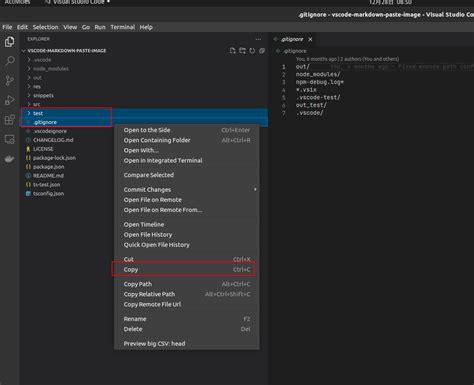Image resolution: width=474 pixels, height=385 pixels.
Task: Open the Go menu
Action: [86, 27]
